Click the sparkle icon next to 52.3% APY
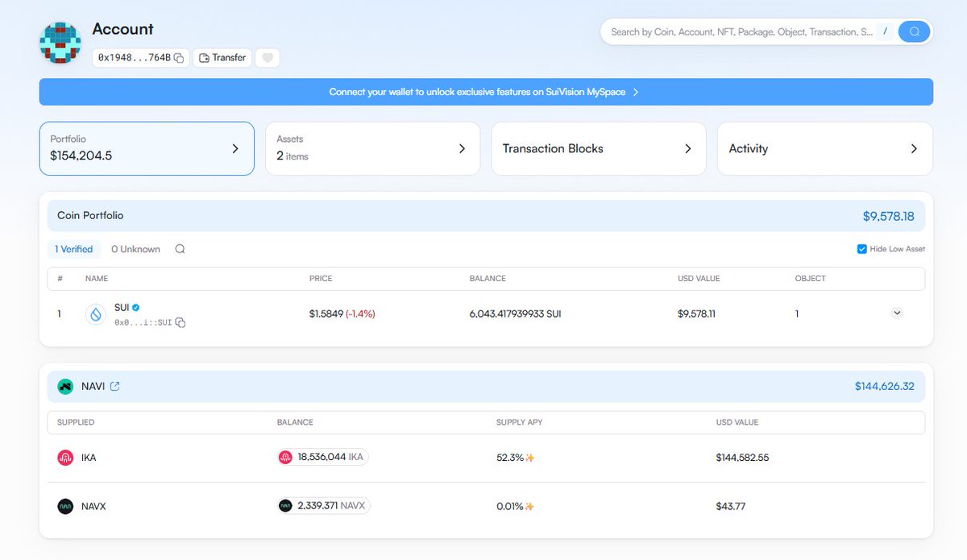The width and height of the screenshot is (967, 560). (x=529, y=458)
